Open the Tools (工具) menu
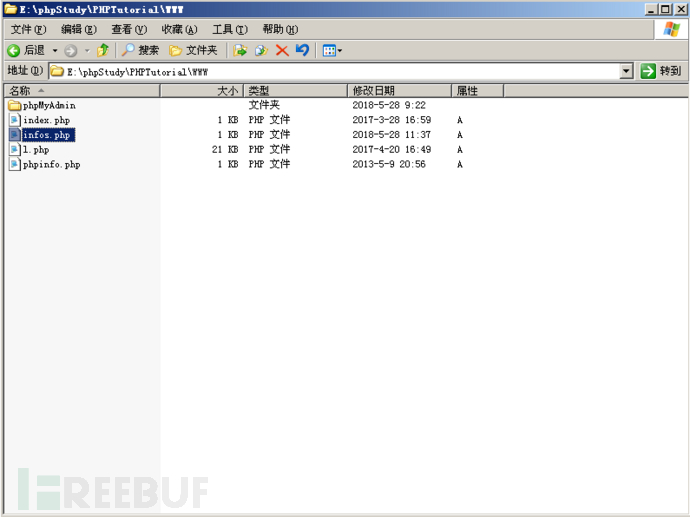Viewport: 690px width, 517px height. pyautogui.click(x=230, y=29)
